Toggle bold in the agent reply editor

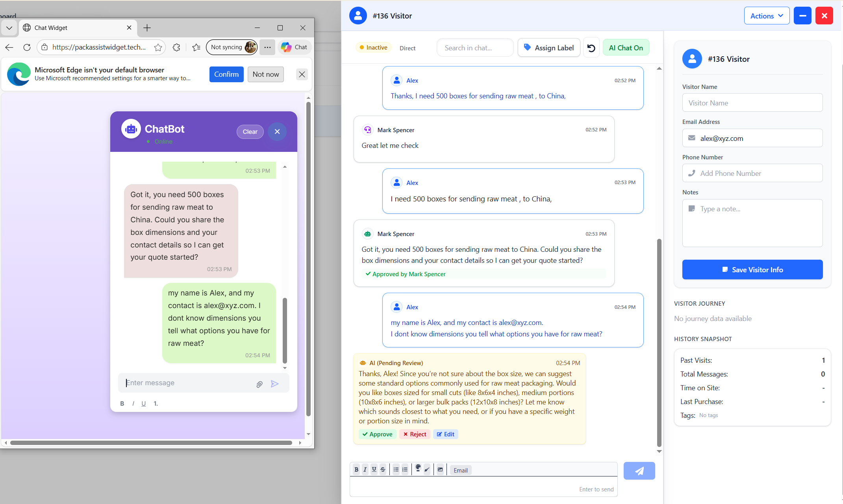[x=356, y=469]
